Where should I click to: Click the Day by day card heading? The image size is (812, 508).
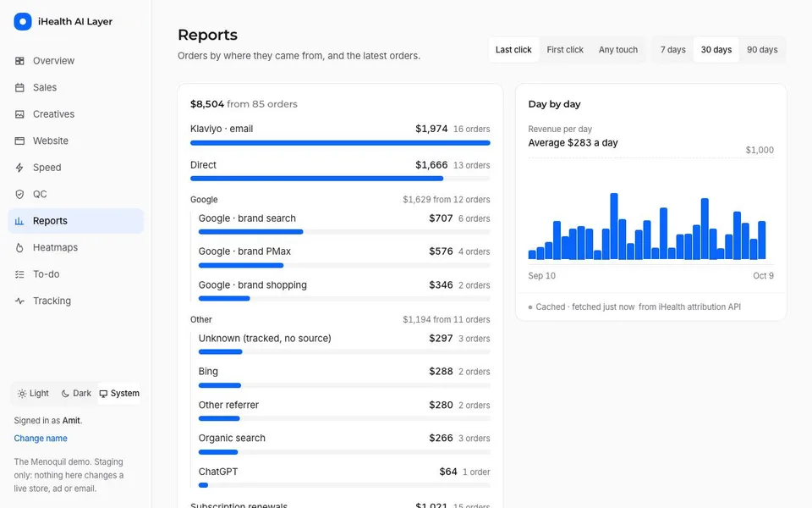[x=554, y=104]
